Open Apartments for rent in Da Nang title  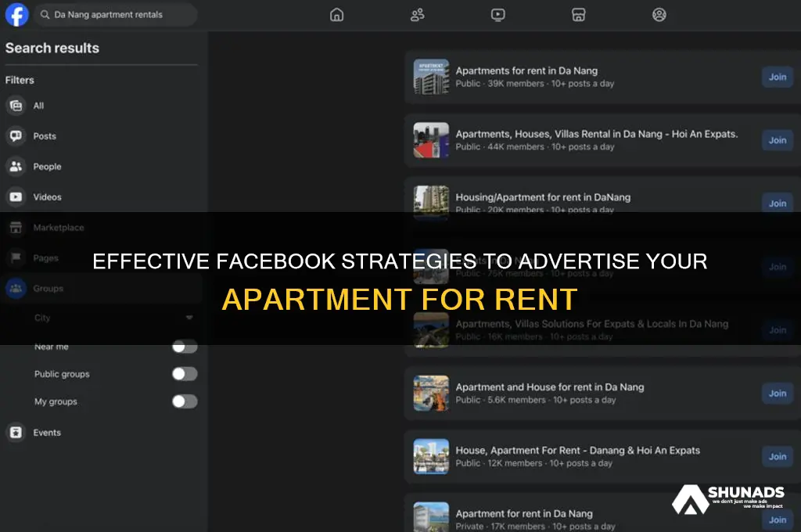click(526, 71)
